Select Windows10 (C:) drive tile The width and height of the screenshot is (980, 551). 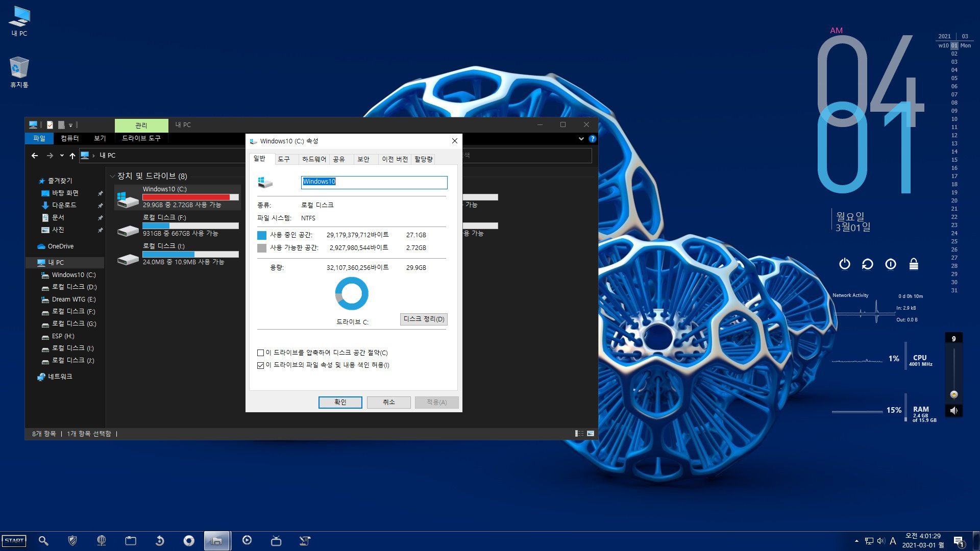178,197
